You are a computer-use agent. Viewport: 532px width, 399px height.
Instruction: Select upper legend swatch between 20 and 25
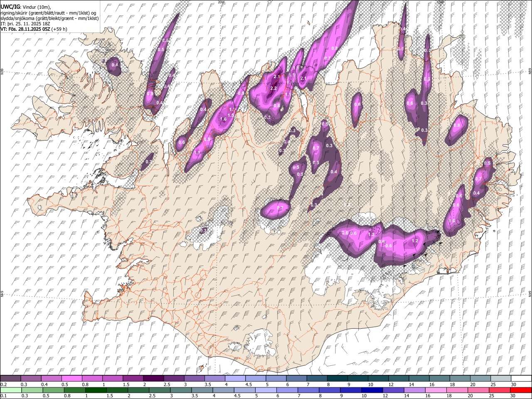pos(480,379)
